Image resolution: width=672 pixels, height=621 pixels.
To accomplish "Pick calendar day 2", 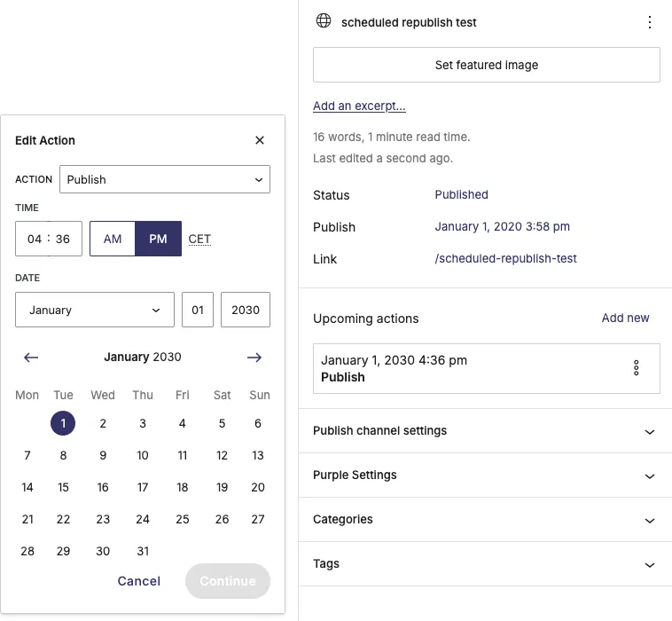I will [103, 423].
